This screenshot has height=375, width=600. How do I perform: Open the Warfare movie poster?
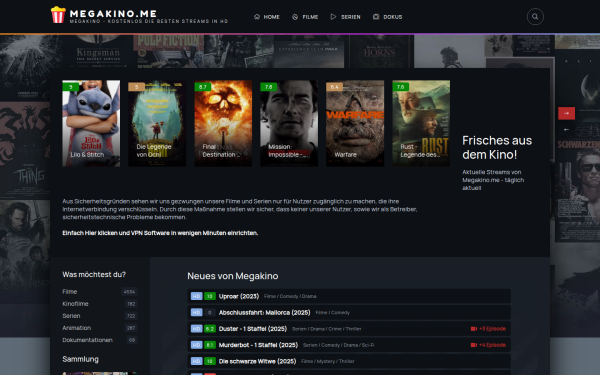[355, 123]
